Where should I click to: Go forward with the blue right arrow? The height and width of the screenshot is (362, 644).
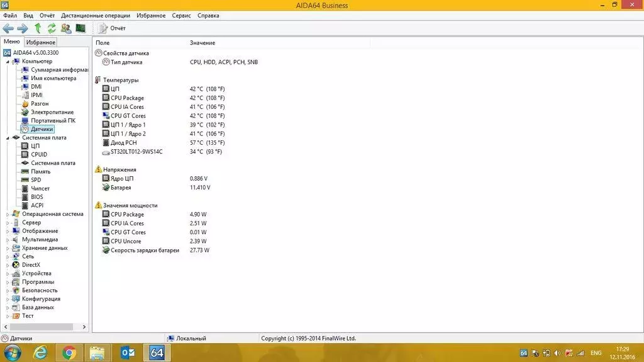tap(23, 28)
